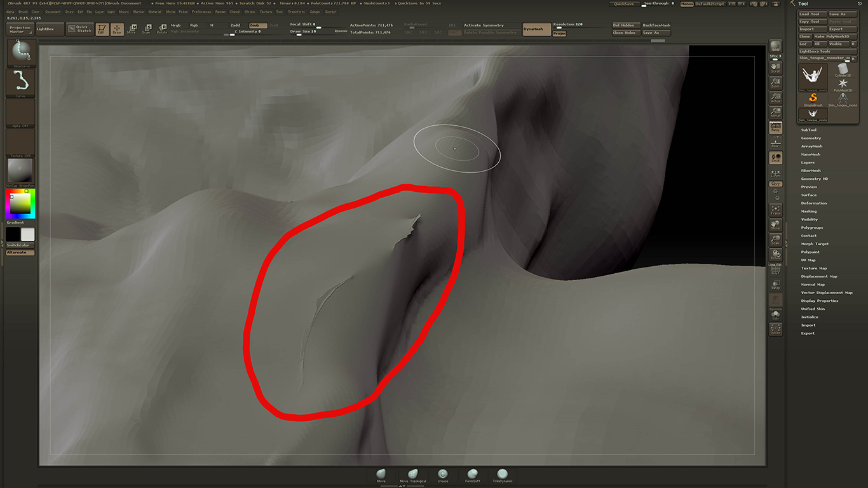Image resolution: width=868 pixels, height=488 pixels.
Task: Click the Close Holes button
Action: (x=625, y=32)
